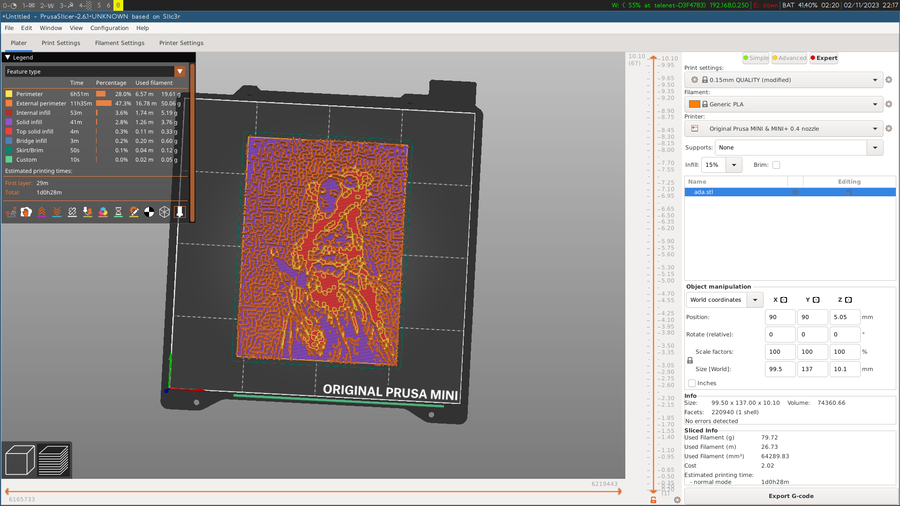900x506 pixels.
Task: Switch to Advanced mode
Action: click(x=789, y=58)
